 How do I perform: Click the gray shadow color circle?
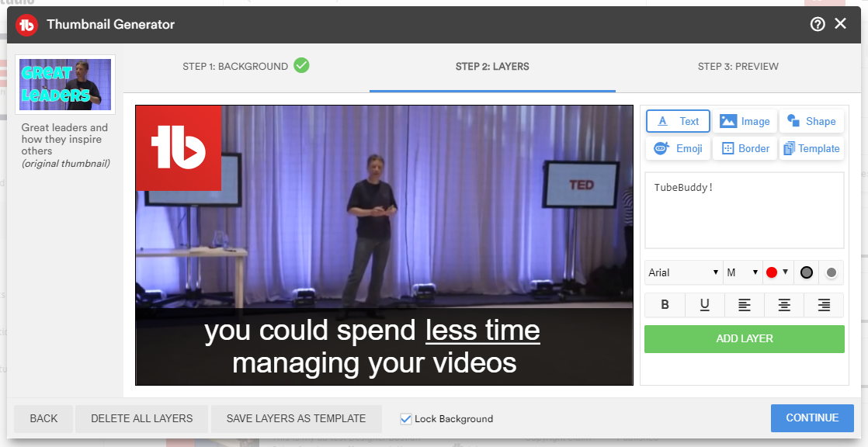[x=831, y=272]
